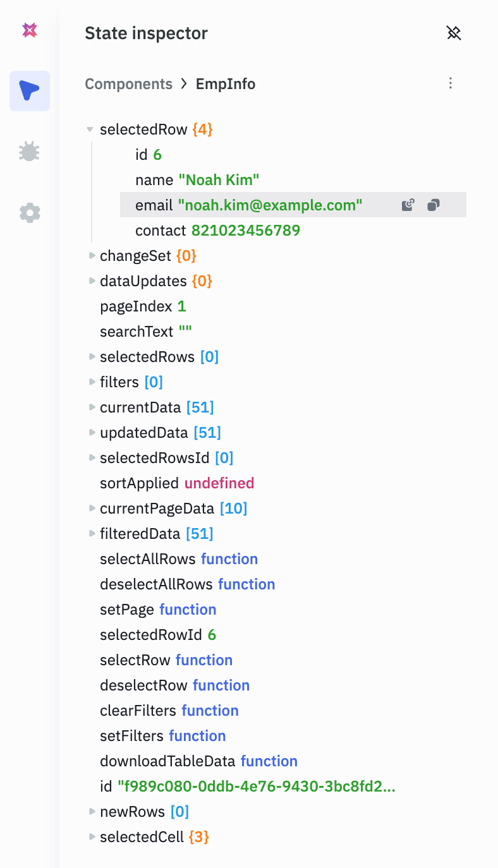Image resolution: width=498 pixels, height=868 pixels.
Task: Copy value icon on email row
Action: [x=433, y=205]
